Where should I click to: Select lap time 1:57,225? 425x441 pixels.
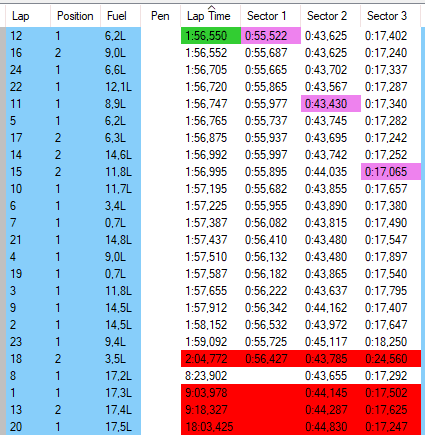click(206, 206)
